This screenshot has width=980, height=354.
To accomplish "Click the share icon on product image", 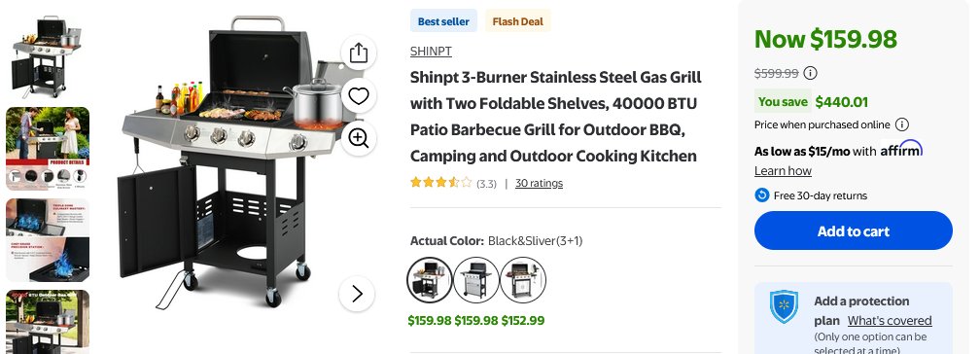I will pos(358,53).
